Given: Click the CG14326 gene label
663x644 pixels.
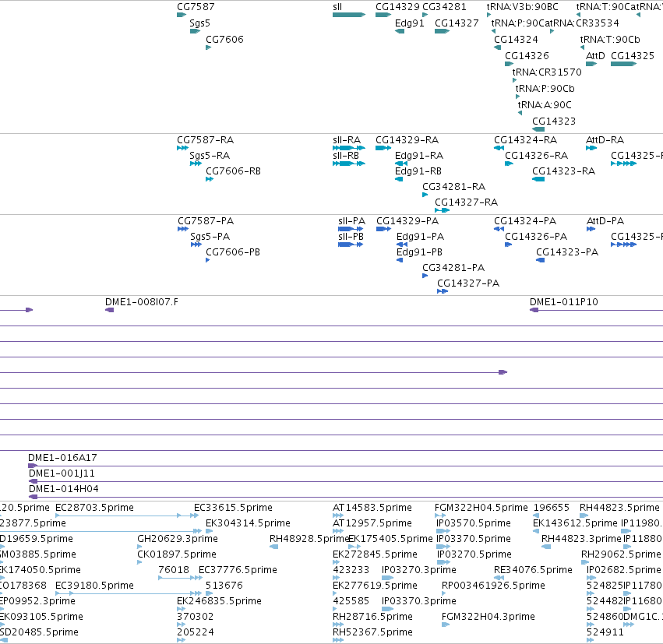Looking at the screenshot, I should click(x=527, y=56).
